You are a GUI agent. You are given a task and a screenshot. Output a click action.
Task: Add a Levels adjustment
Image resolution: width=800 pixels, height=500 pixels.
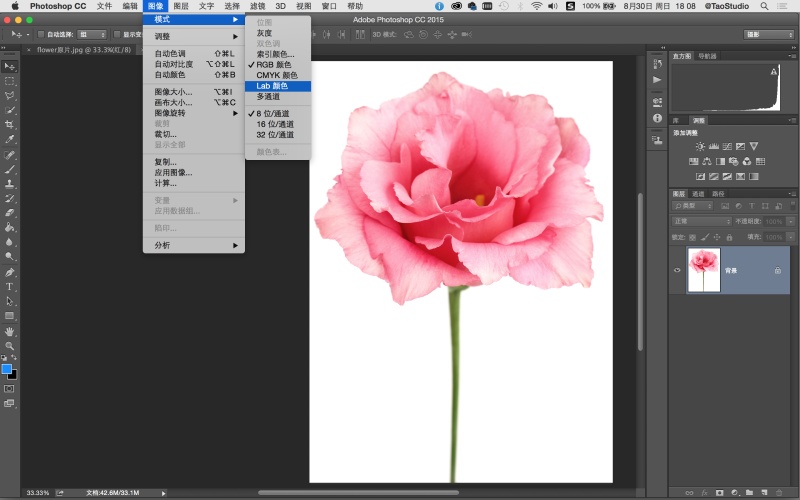click(x=714, y=146)
